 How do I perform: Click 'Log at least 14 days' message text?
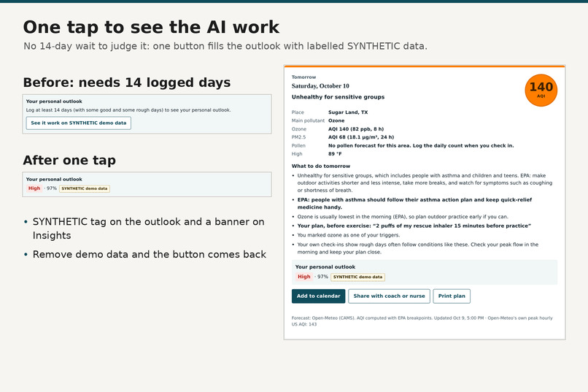coord(128,110)
